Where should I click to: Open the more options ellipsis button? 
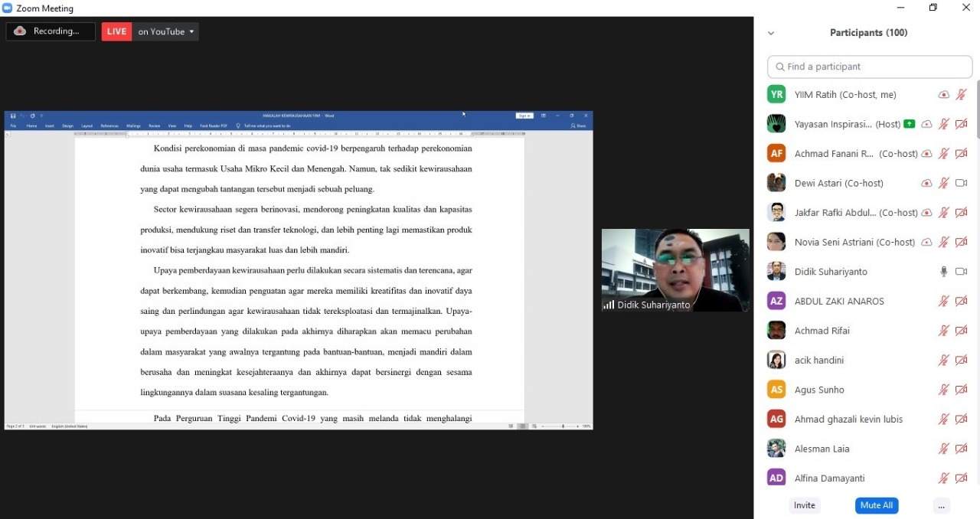[x=942, y=505]
